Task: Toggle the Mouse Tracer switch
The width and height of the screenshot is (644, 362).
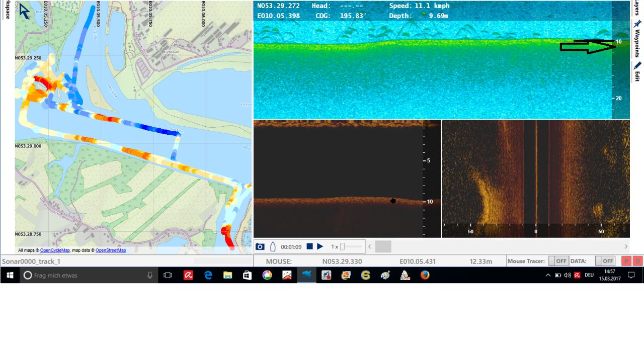Action: 558,261
